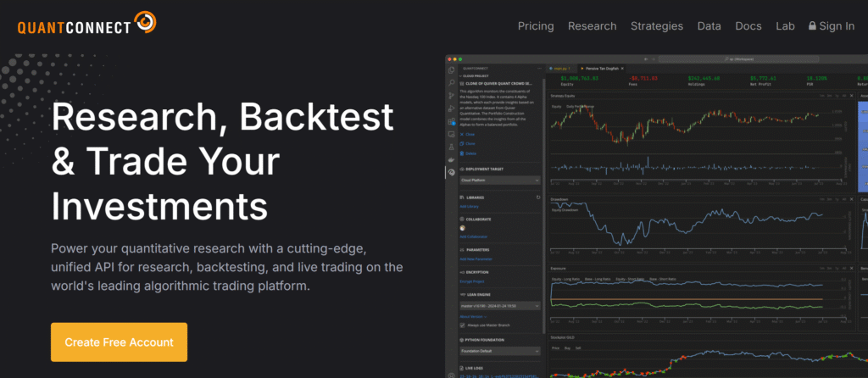Open the Docker whale icon in sidebar
This screenshot has width=868, height=378.
click(x=451, y=159)
